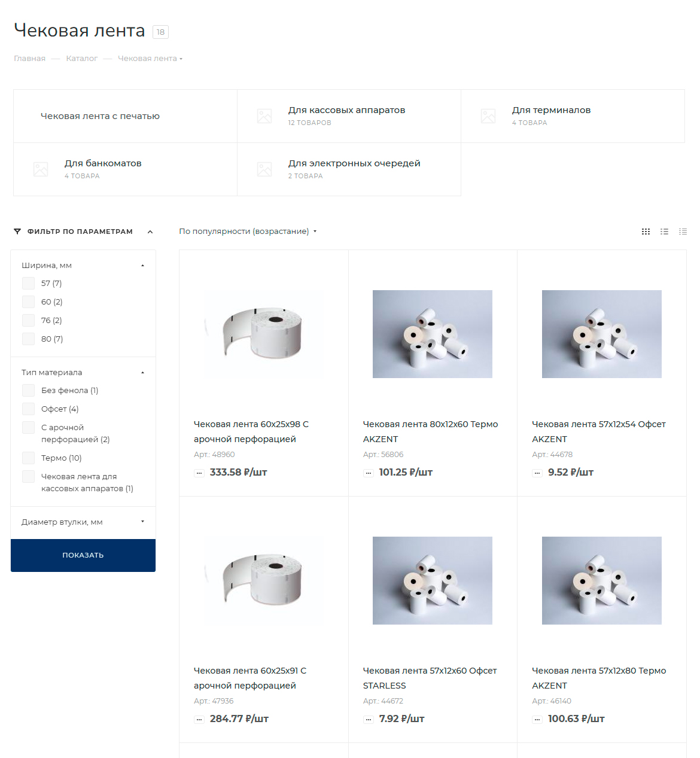Open the sorting dropdown По популярности
The image size is (700, 758).
(x=248, y=232)
